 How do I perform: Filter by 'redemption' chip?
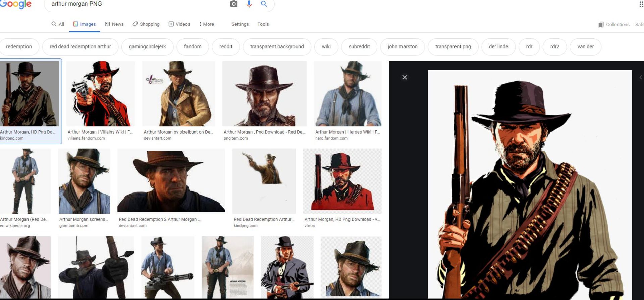19,47
